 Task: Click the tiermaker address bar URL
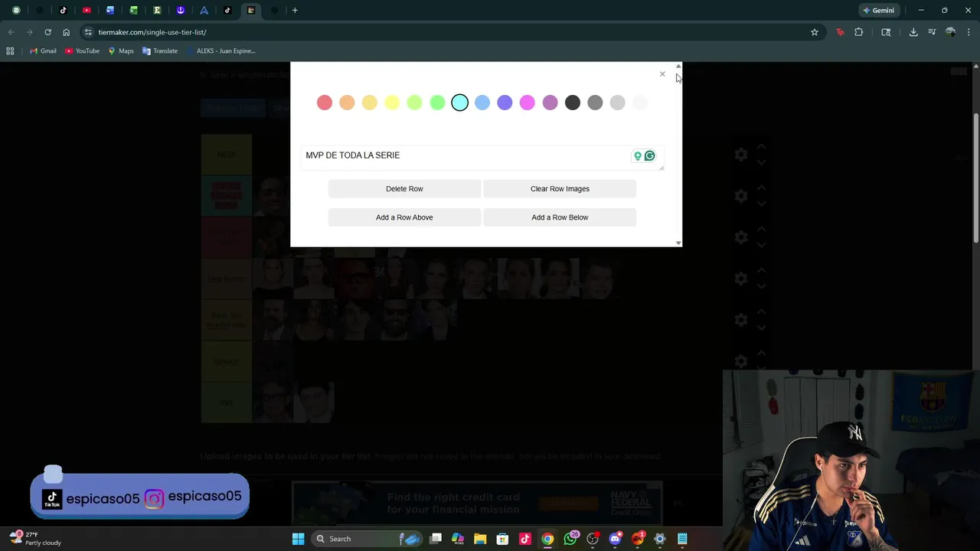pyautogui.click(x=152, y=32)
